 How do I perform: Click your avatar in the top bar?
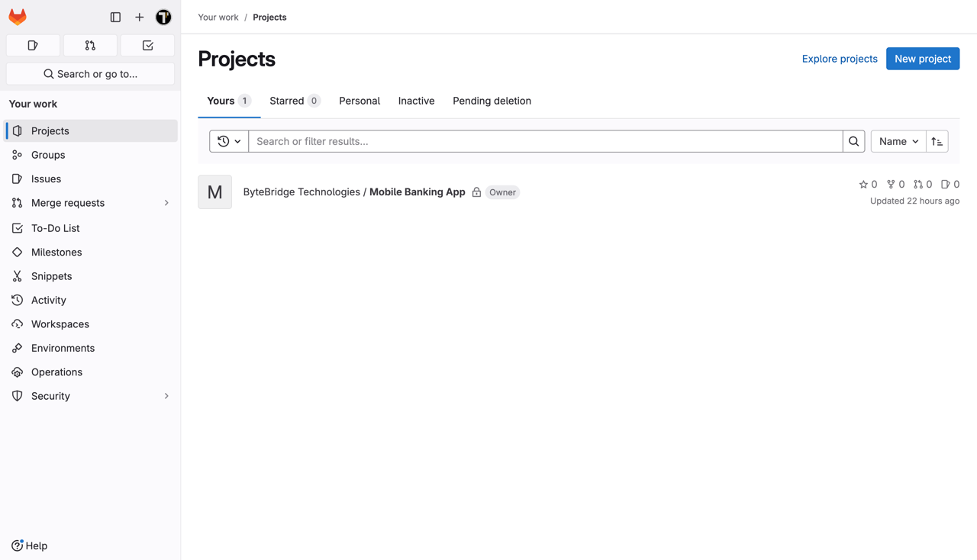tap(163, 16)
